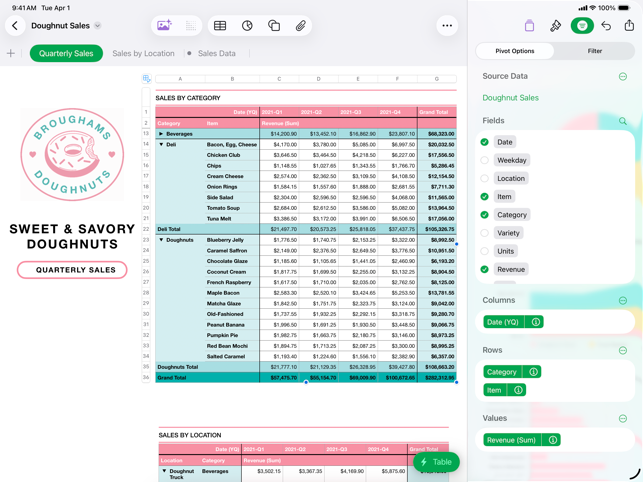Switch to Sales by Location tab
Image resolution: width=643 pixels, height=482 pixels.
tap(143, 53)
